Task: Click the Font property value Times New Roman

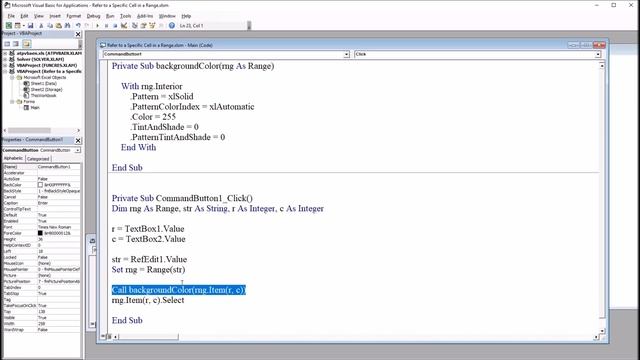Action: click(58, 227)
